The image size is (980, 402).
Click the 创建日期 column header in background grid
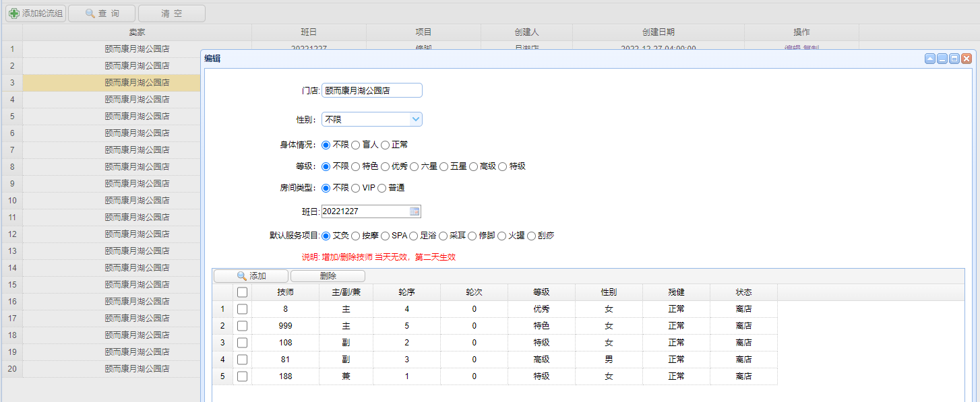[x=659, y=32]
